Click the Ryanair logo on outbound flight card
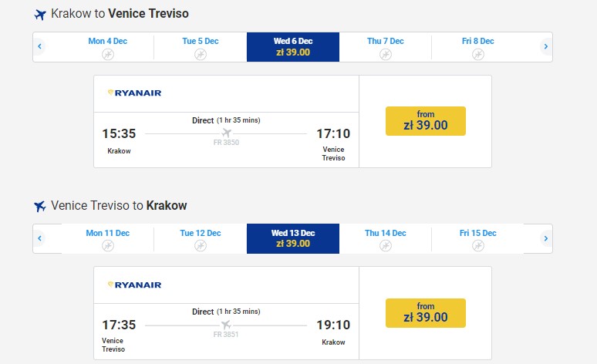The height and width of the screenshot is (364, 597). [134, 93]
